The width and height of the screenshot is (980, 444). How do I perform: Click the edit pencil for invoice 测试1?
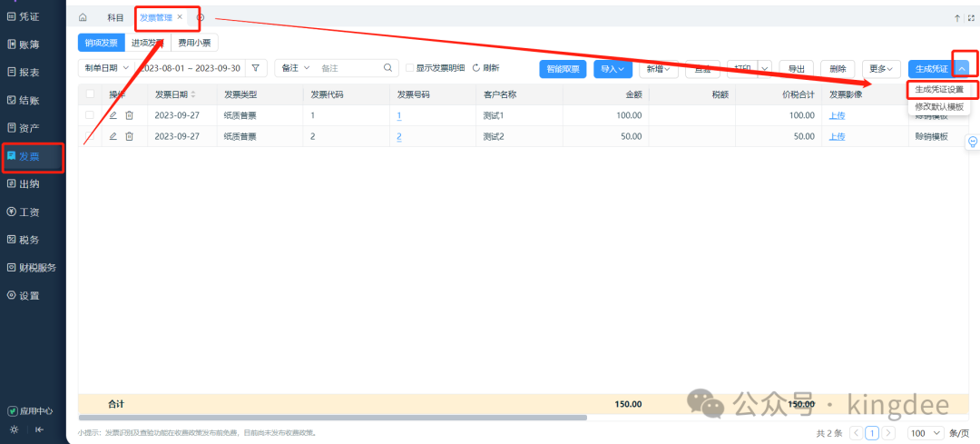point(113,115)
